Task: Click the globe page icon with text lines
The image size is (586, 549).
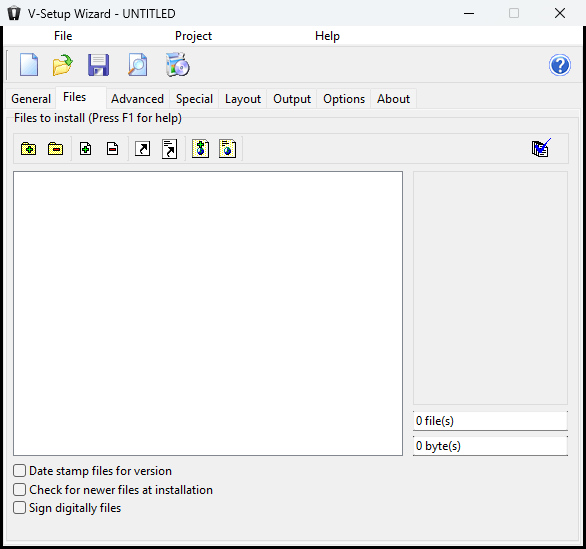Action: [227, 149]
